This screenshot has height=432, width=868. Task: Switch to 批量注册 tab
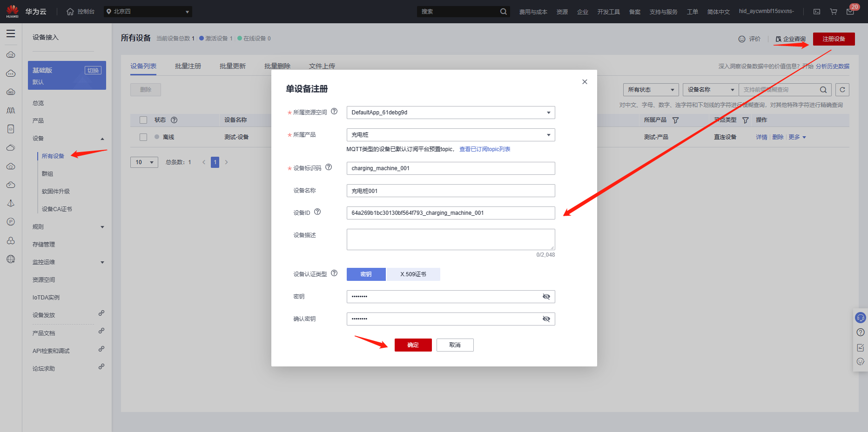coord(188,66)
